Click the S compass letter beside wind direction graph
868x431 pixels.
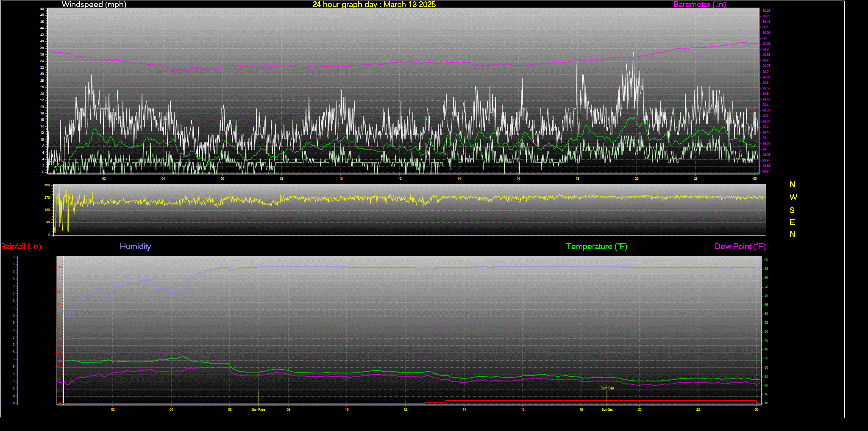coord(792,210)
